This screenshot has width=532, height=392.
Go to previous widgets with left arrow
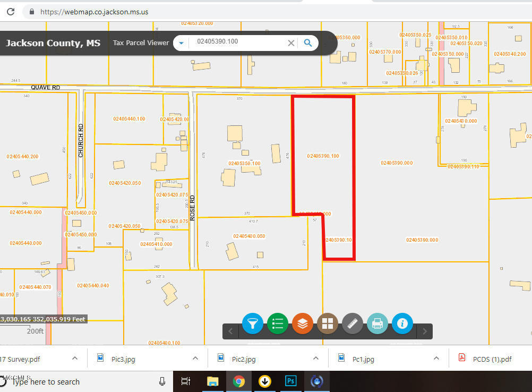pos(231,331)
